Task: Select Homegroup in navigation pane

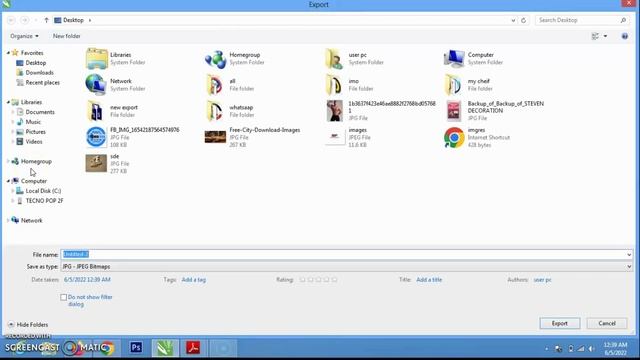Action: 36,161
